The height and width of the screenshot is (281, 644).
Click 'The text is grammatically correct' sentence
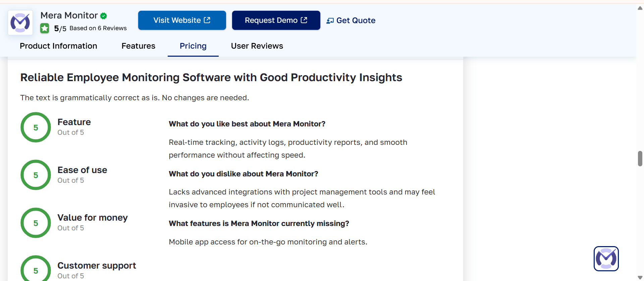point(135,98)
